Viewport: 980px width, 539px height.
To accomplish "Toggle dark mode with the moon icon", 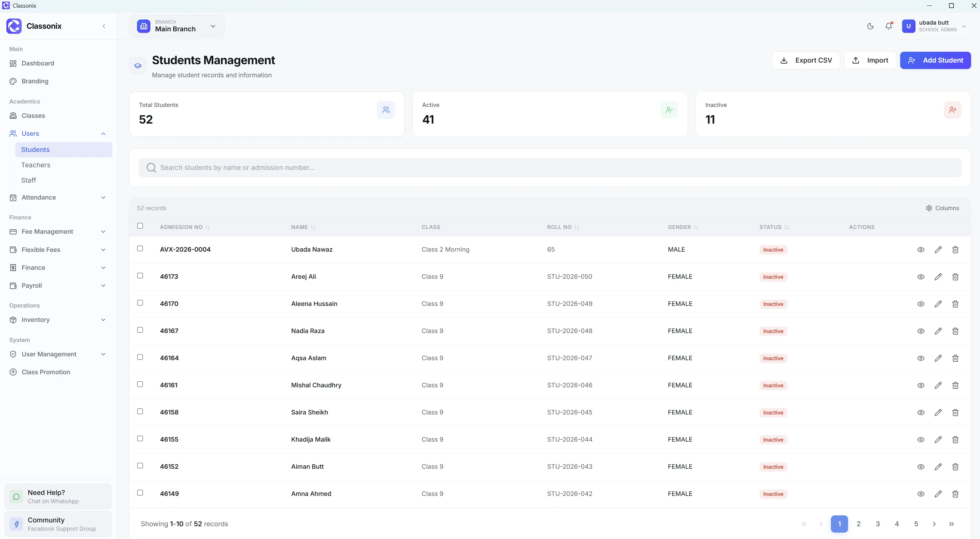I will click(870, 26).
